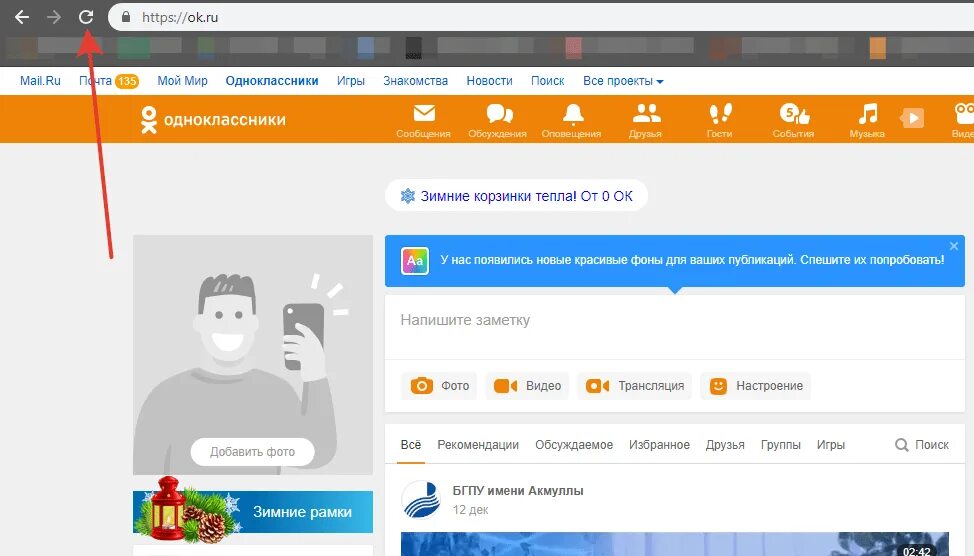Screen dimensions: 974x556
Task: Switch to the Группы feed tab
Action: click(x=781, y=445)
